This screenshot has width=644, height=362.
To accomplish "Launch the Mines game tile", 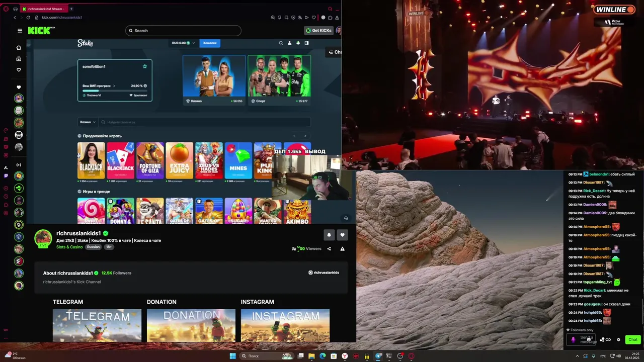I will (x=238, y=160).
